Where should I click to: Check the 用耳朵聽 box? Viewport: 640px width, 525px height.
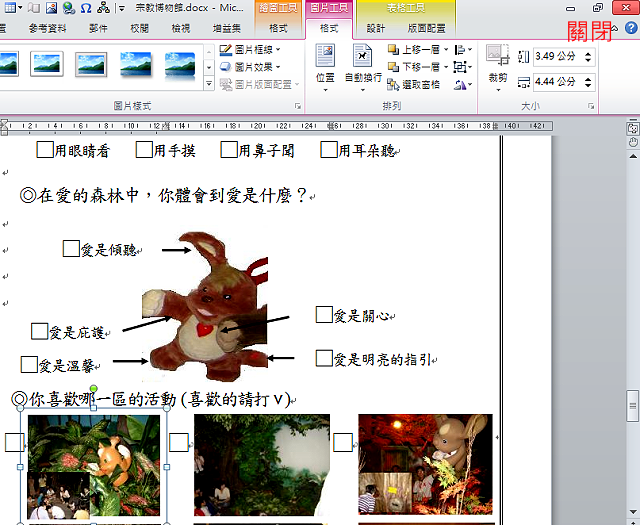coord(329,149)
